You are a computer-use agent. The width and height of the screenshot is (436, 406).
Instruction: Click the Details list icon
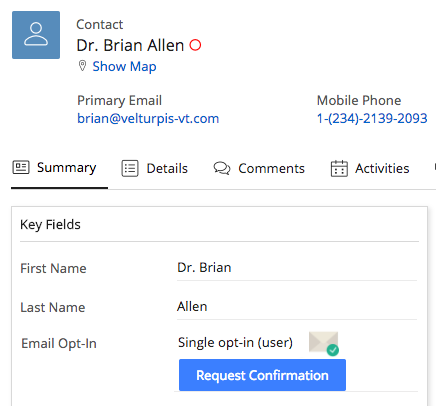[x=130, y=168]
